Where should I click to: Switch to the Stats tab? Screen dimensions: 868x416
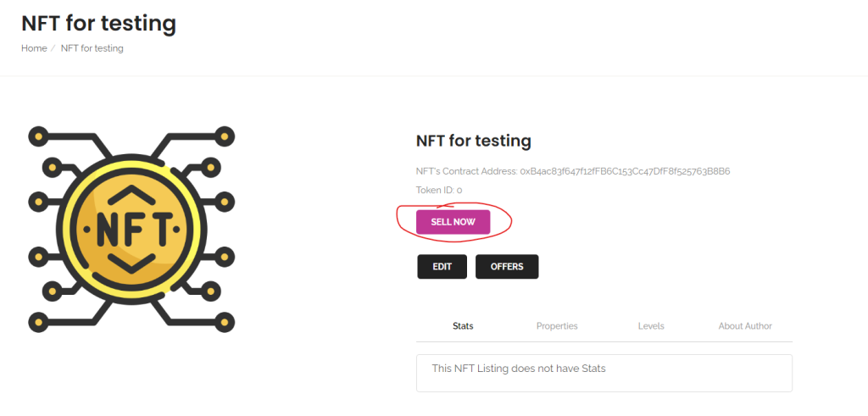(x=463, y=326)
